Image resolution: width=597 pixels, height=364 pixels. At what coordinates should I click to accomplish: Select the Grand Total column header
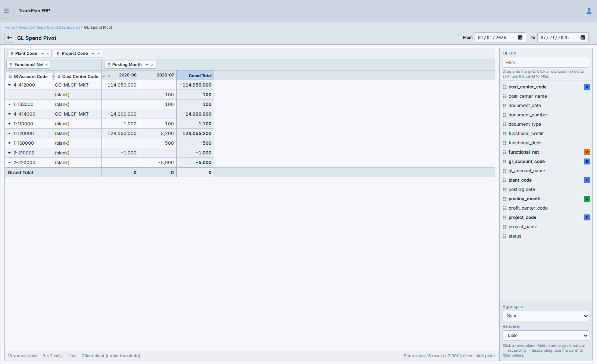[x=195, y=76]
